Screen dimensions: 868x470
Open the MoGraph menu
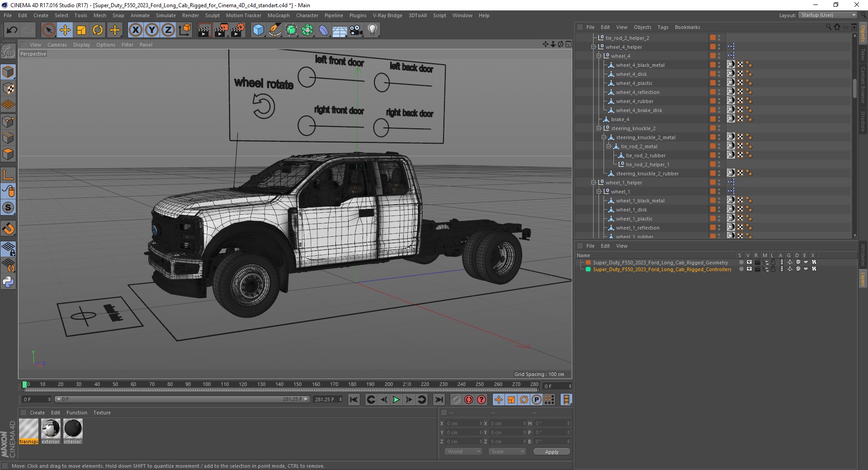pyautogui.click(x=278, y=15)
